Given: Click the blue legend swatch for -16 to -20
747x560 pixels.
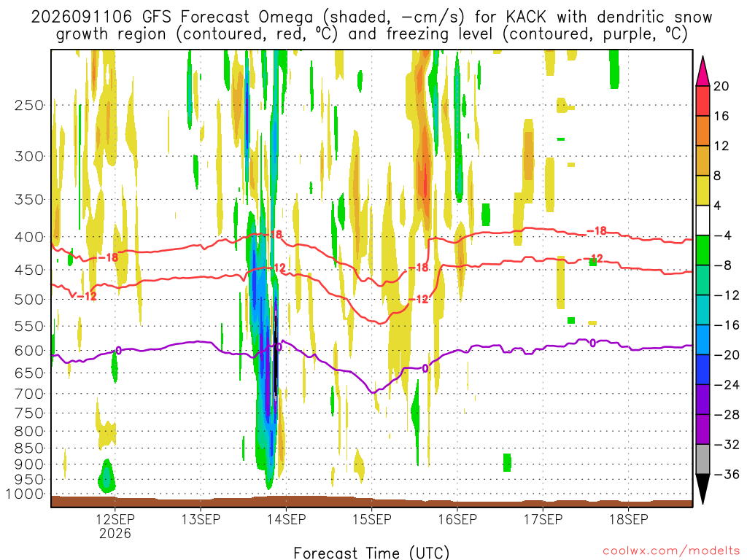Looking at the screenshot, I should click(x=703, y=340).
